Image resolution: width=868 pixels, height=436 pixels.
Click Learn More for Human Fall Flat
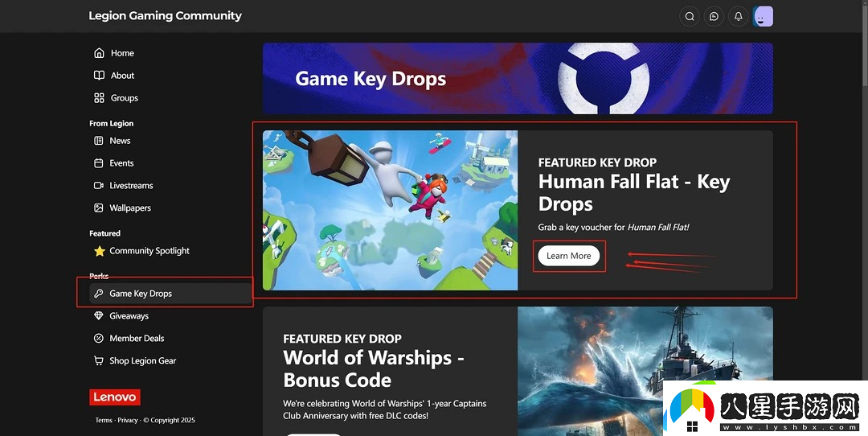coord(568,256)
